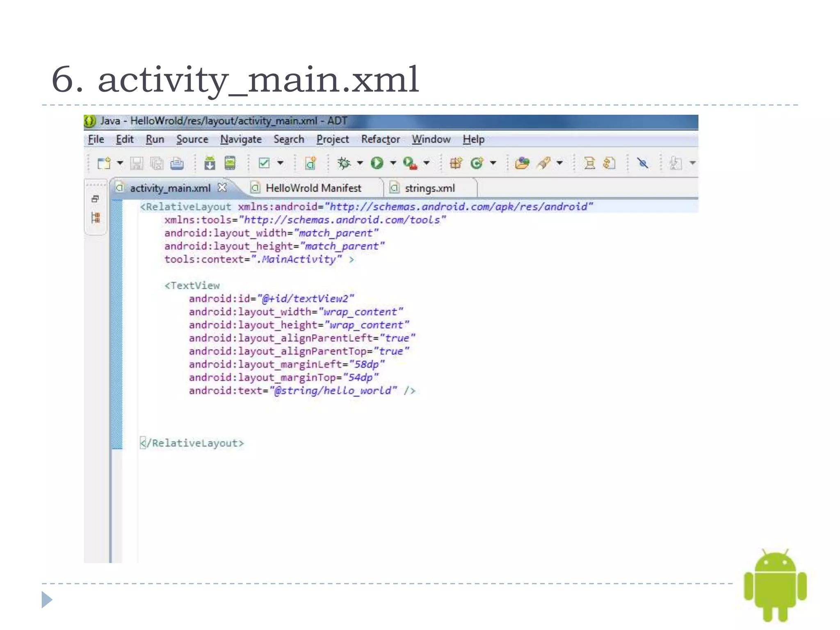Image resolution: width=840 pixels, height=630 pixels.
Task: Click layout_height="wrap_content" line
Action: pos(299,325)
